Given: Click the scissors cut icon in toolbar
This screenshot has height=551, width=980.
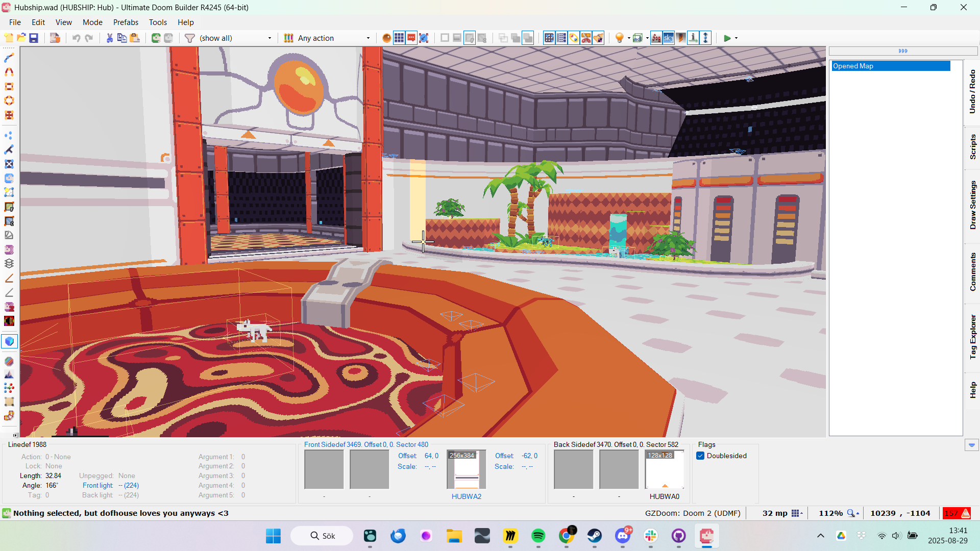Looking at the screenshot, I should 109,38.
